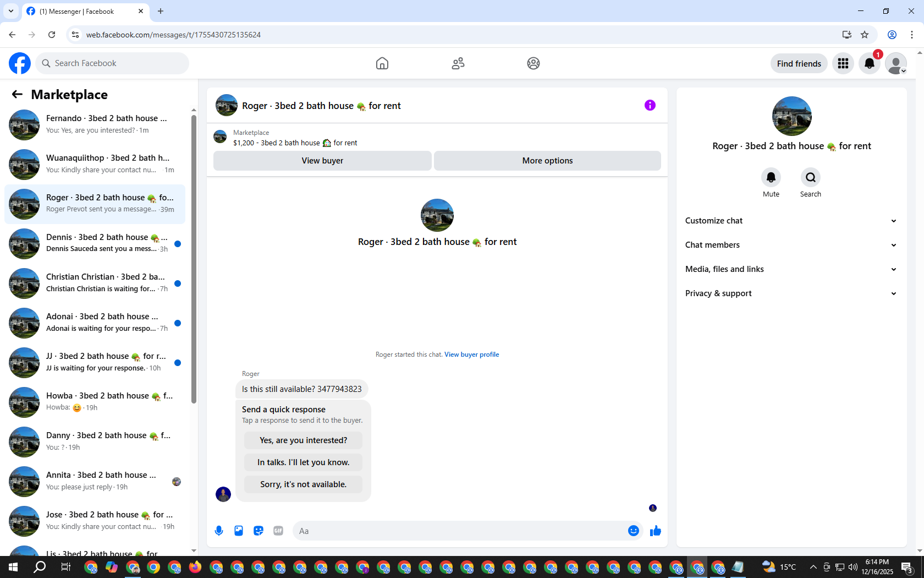This screenshot has height=578, width=924.
Task: Open Fernando conversation
Action: coord(95,124)
